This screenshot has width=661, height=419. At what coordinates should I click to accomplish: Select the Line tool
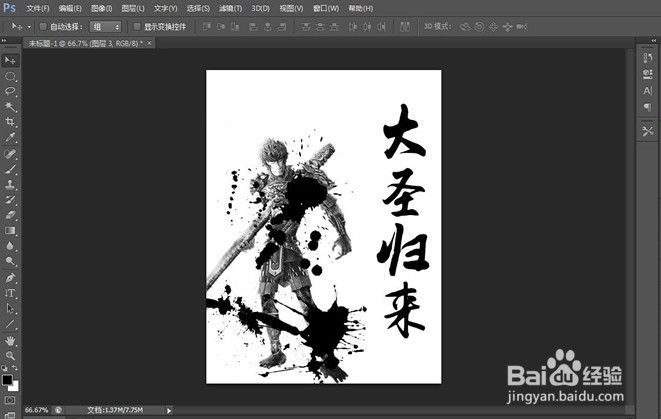pos(10,324)
